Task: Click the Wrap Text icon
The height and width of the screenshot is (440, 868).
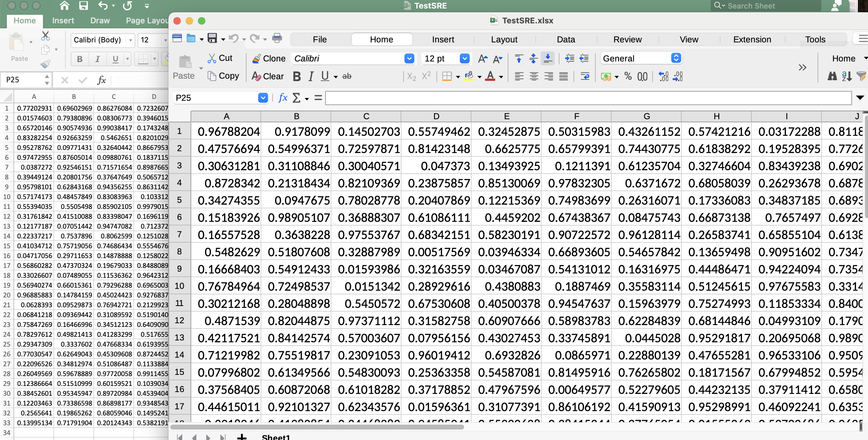Action: coord(585,77)
